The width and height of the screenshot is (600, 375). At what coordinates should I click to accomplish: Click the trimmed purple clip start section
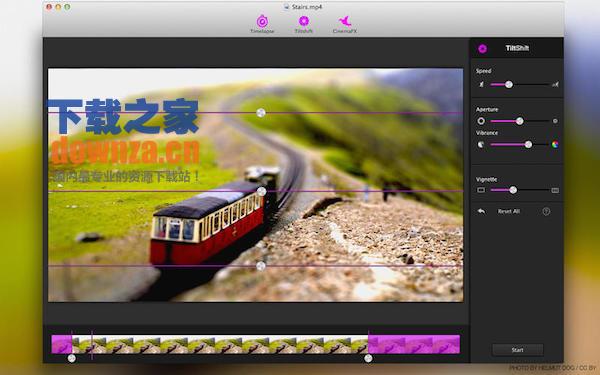[62, 344]
